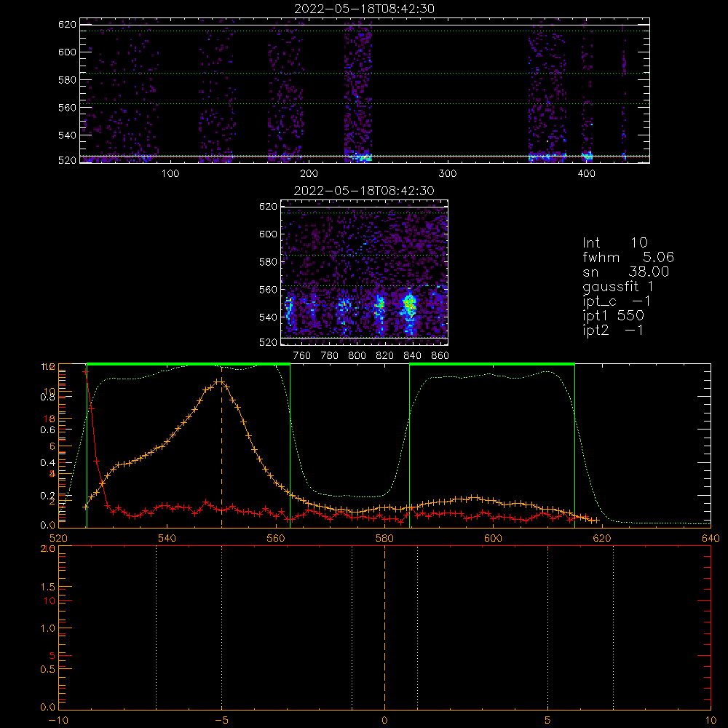Click the 300 x-axis label of top plot
The height and width of the screenshot is (728, 728).
pos(448,174)
